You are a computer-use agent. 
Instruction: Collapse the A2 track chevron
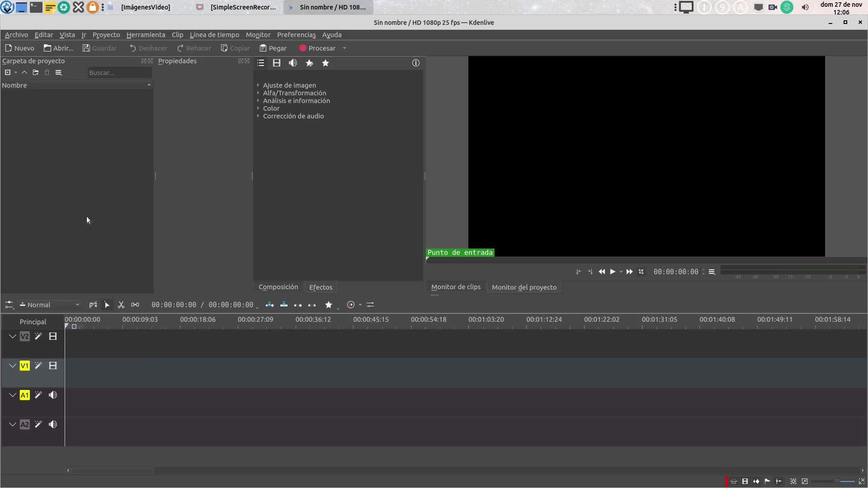tap(13, 425)
